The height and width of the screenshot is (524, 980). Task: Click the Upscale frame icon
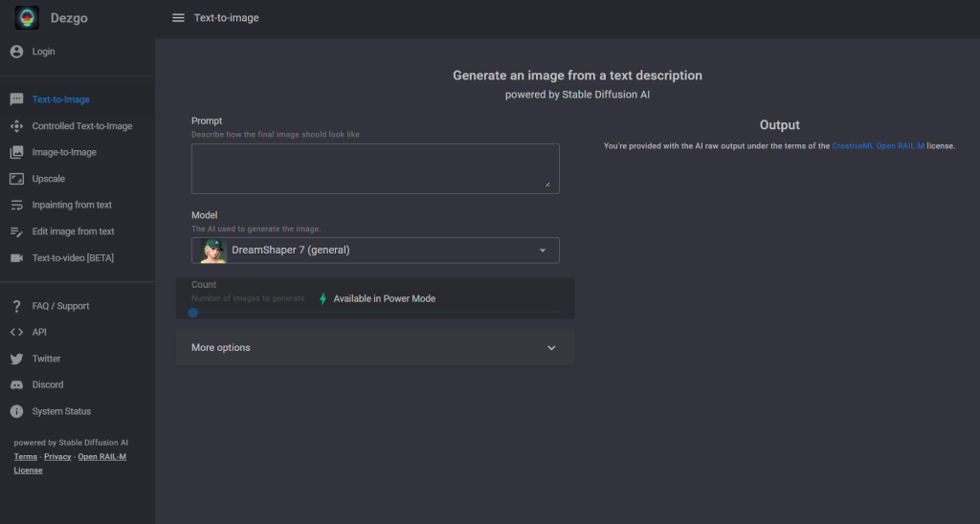[x=17, y=179]
